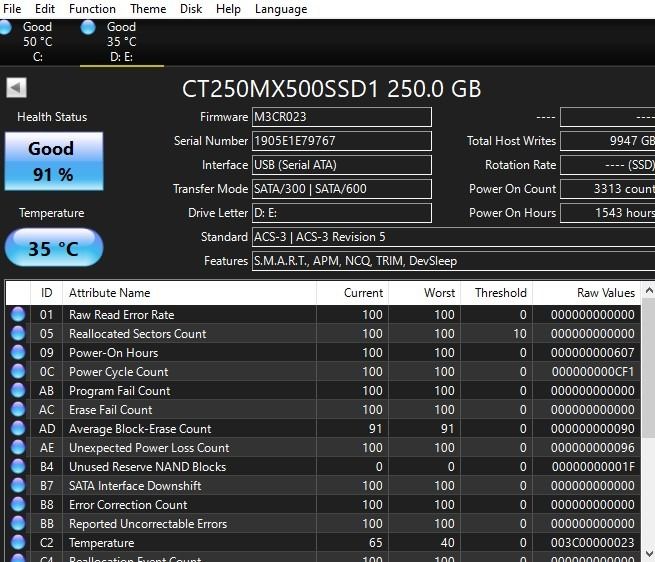655x562 pixels.
Task: Click status orb for SATA Interface Downshift
Action: tap(18, 486)
